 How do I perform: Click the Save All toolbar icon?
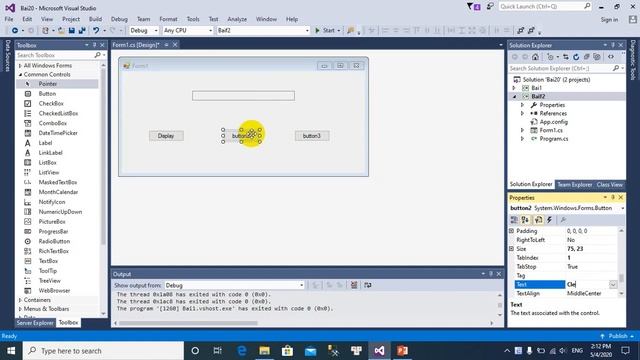click(82, 31)
